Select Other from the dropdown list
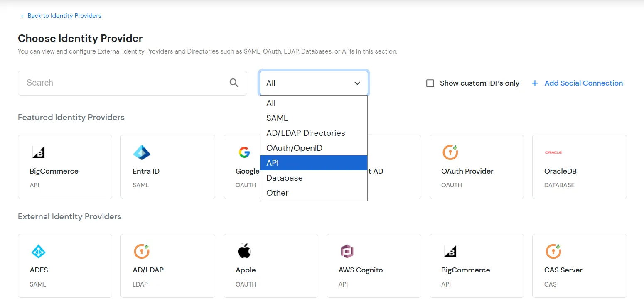The image size is (644, 304). 314,193
